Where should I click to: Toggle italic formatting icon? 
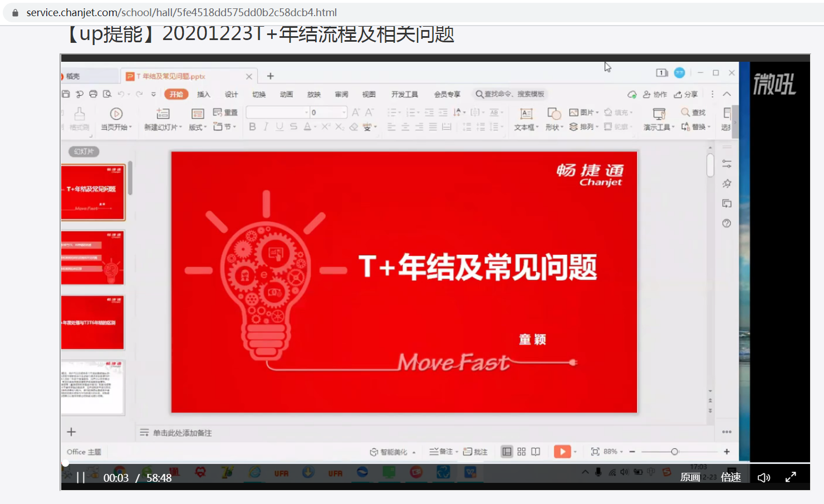[266, 127]
